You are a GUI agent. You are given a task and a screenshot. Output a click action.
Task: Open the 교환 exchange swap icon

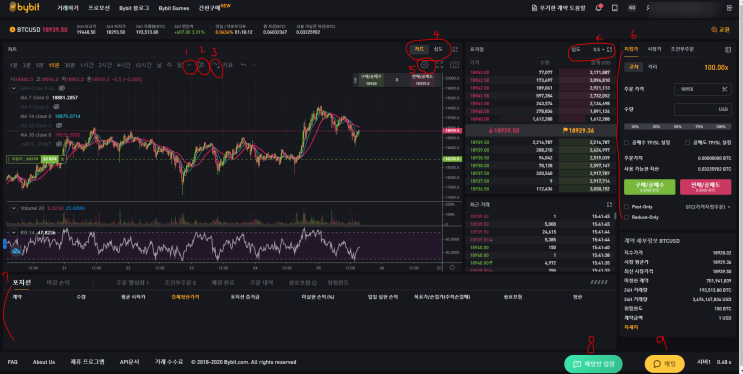click(x=714, y=29)
